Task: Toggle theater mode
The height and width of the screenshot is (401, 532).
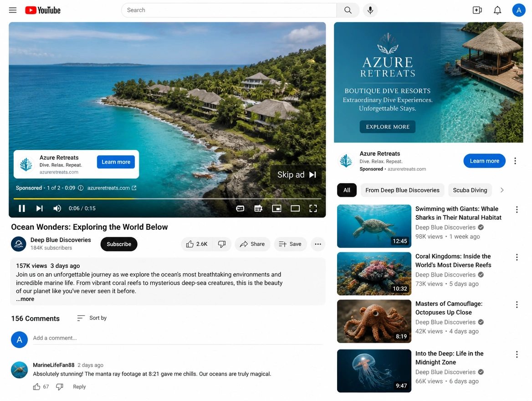Action: [295, 208]
